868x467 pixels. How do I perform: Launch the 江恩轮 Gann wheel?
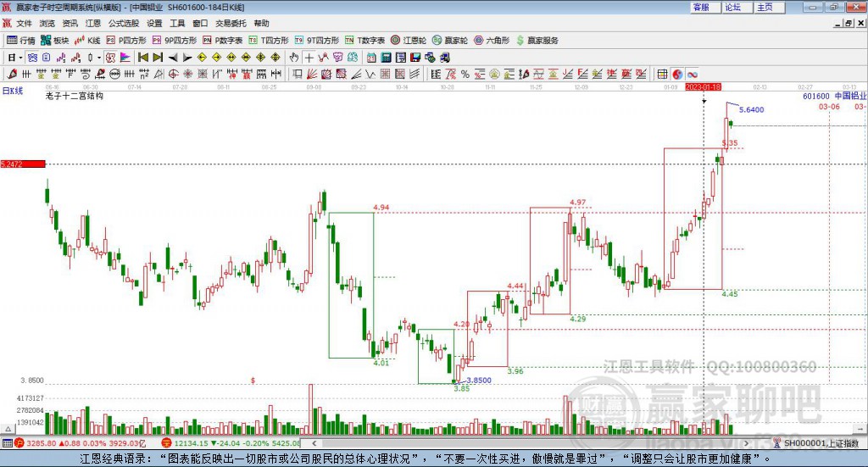[x=409, y=41]
